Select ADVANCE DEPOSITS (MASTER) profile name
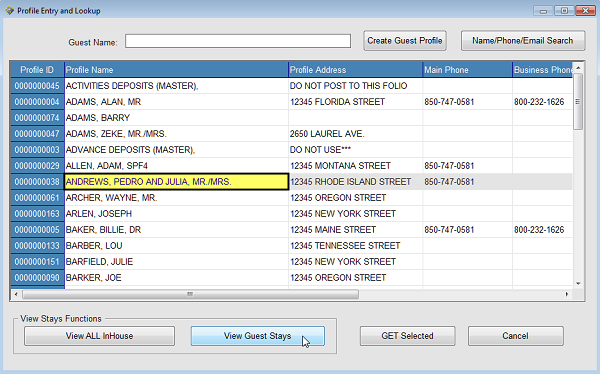 (176, 150)
